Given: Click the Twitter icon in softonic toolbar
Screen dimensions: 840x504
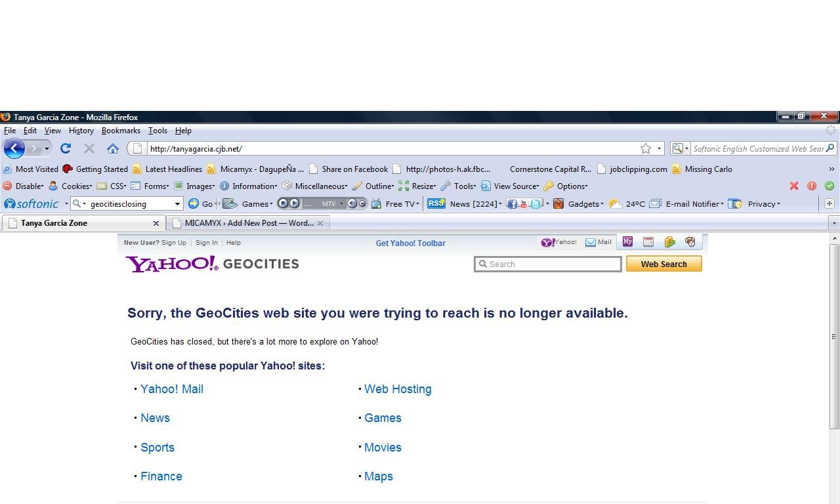Looking at the screenshot, I should coord(535,203).
